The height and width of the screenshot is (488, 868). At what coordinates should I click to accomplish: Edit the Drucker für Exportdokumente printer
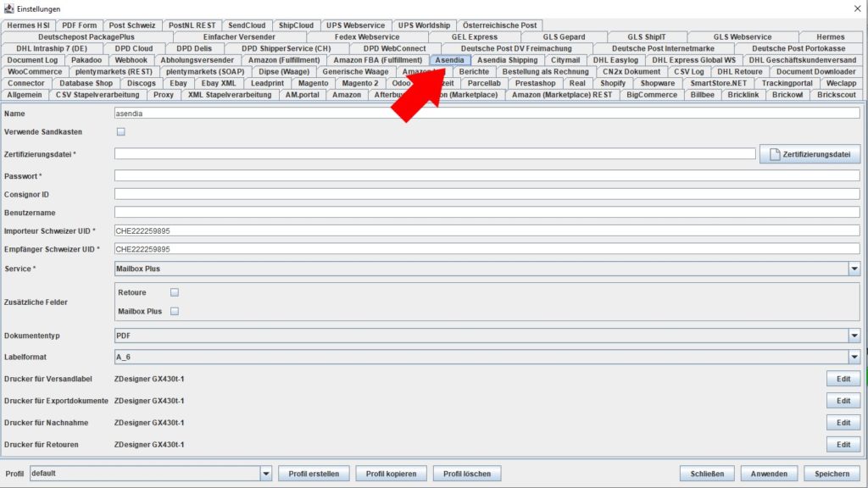pyautogui.click(x=843, y=401)
